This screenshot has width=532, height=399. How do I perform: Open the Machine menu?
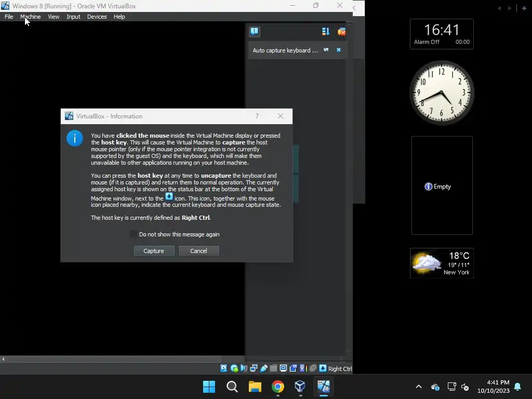click(31, 17)
